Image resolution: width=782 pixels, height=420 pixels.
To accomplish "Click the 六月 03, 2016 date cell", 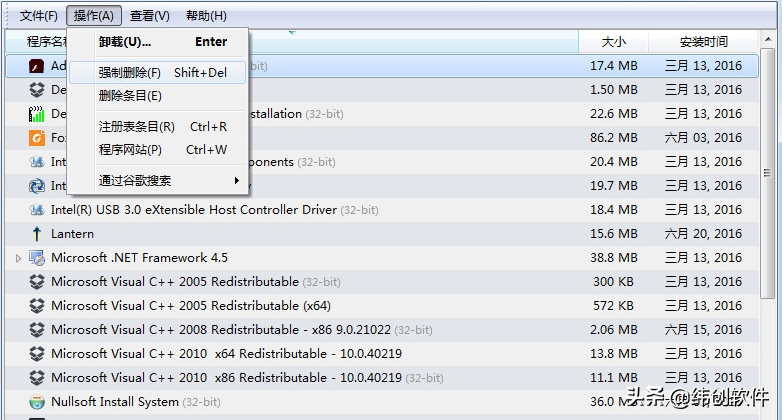I will pyautogui.click(x=703, y=138).
